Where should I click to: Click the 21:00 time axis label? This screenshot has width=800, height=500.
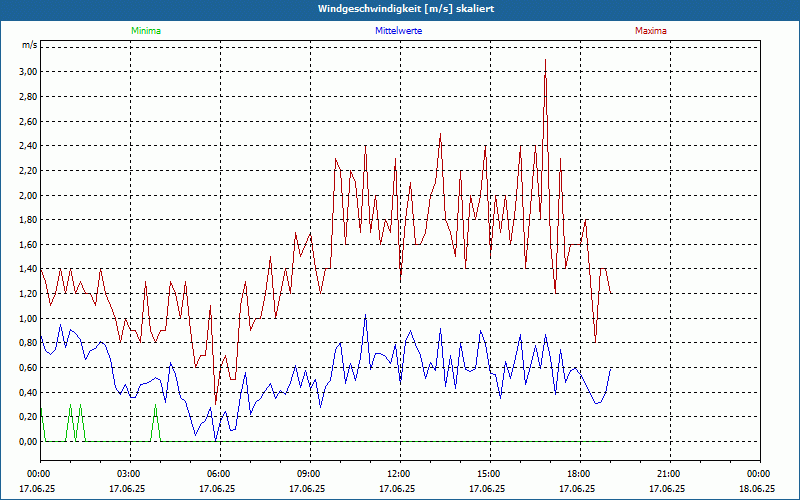tap(670, 474)
